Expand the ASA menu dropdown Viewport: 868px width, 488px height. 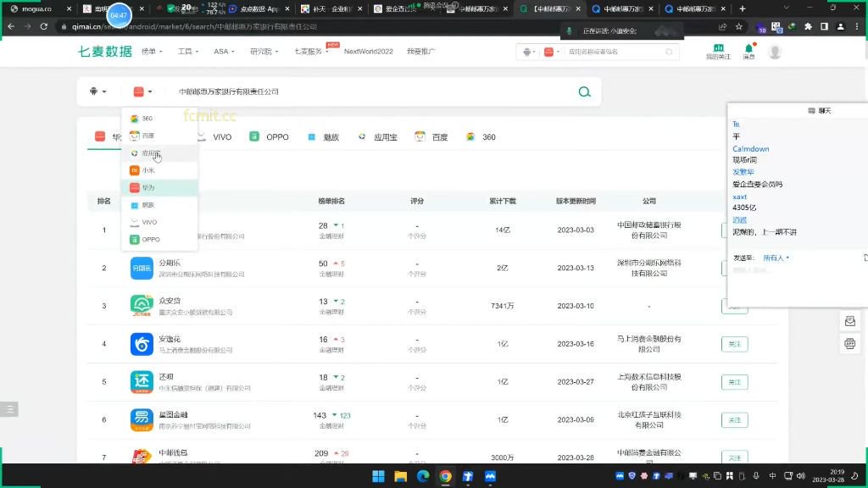click(x=224, y=52)
